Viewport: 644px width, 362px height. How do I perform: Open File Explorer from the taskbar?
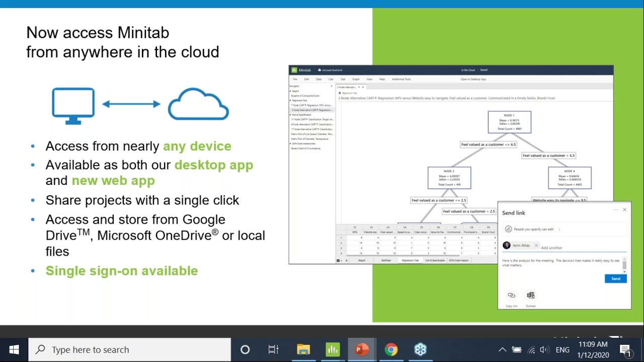coord(303,349)
